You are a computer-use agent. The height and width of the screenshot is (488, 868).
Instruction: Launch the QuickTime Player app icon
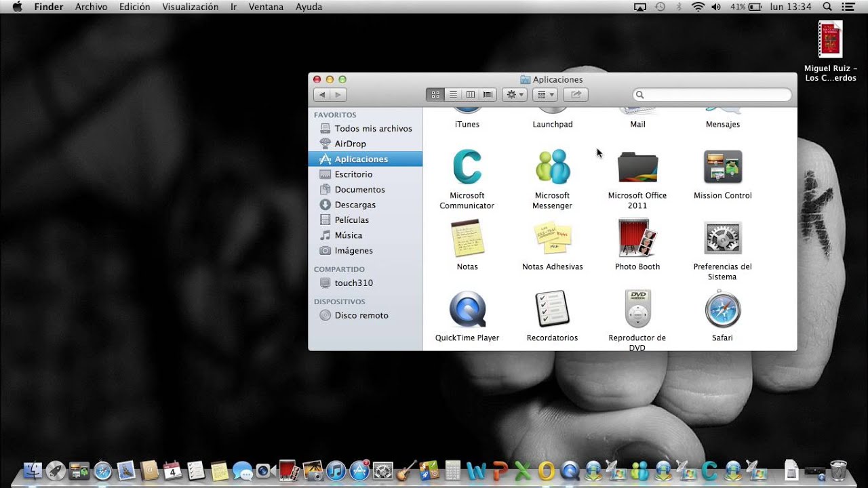[x=467, y=309]
